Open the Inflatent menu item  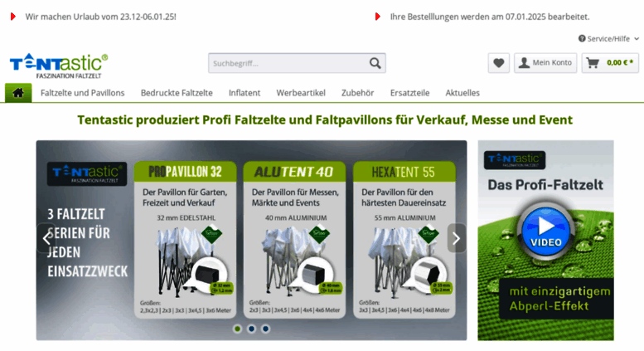tap(245, 93)
